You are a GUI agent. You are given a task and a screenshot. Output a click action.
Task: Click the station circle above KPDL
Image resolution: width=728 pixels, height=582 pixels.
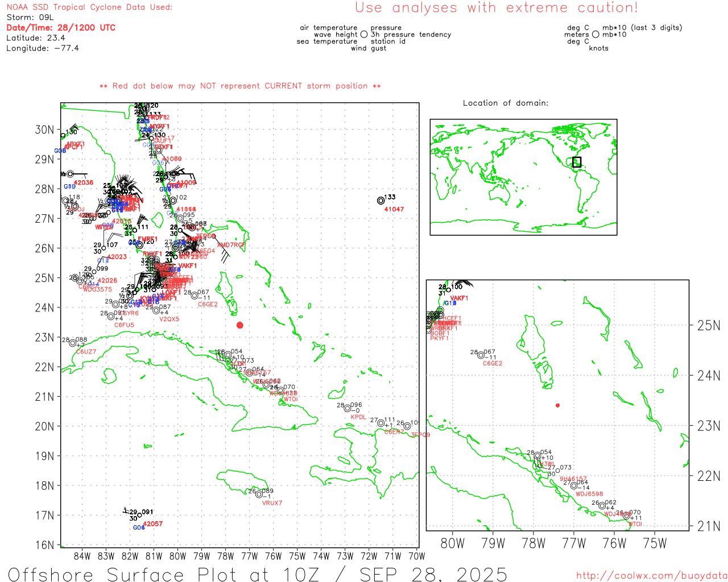[348, 409]
